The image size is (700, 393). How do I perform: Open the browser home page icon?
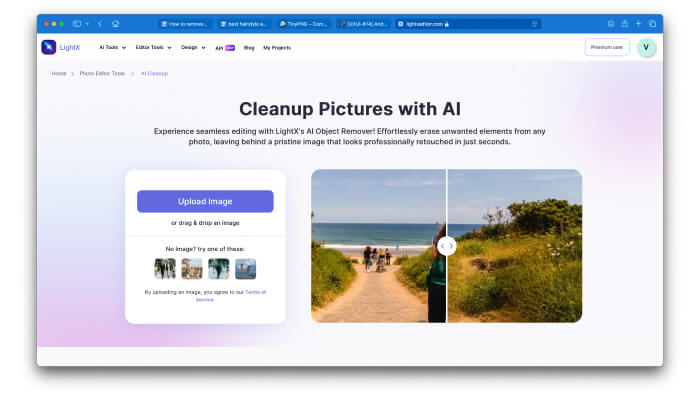pos(115,24)
